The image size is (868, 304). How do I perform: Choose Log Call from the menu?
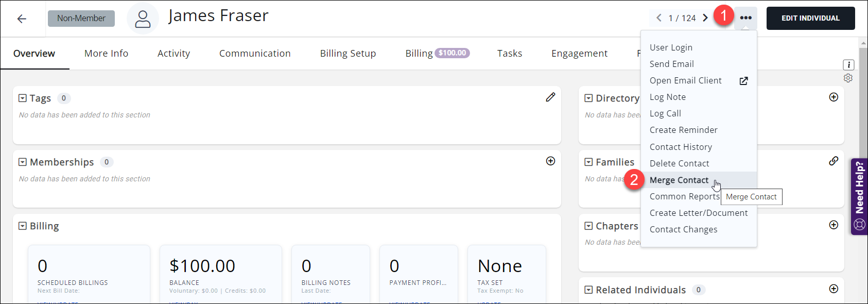pos(699,113)
